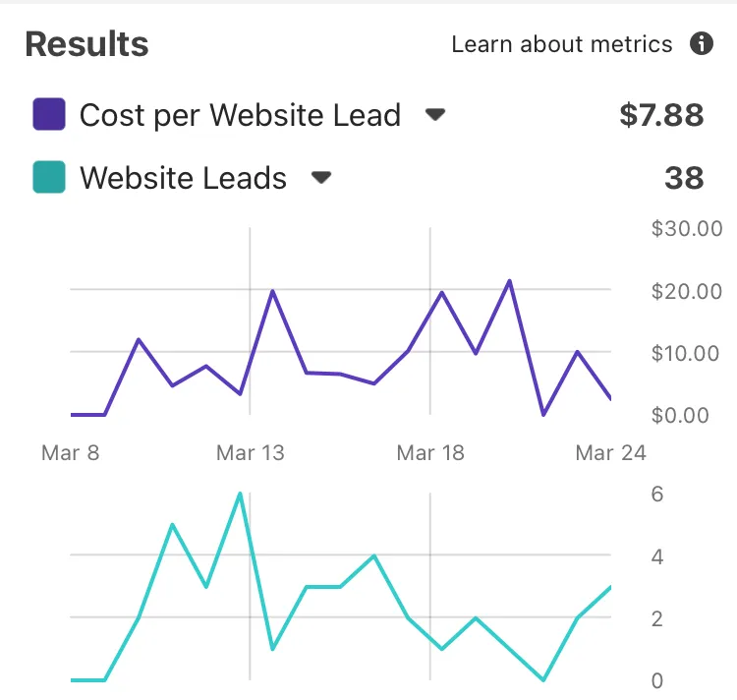Image resolution: width=737 pixels, height=700 pixels.
Task: Click the 38 website leads total
Action: [684, 178]
